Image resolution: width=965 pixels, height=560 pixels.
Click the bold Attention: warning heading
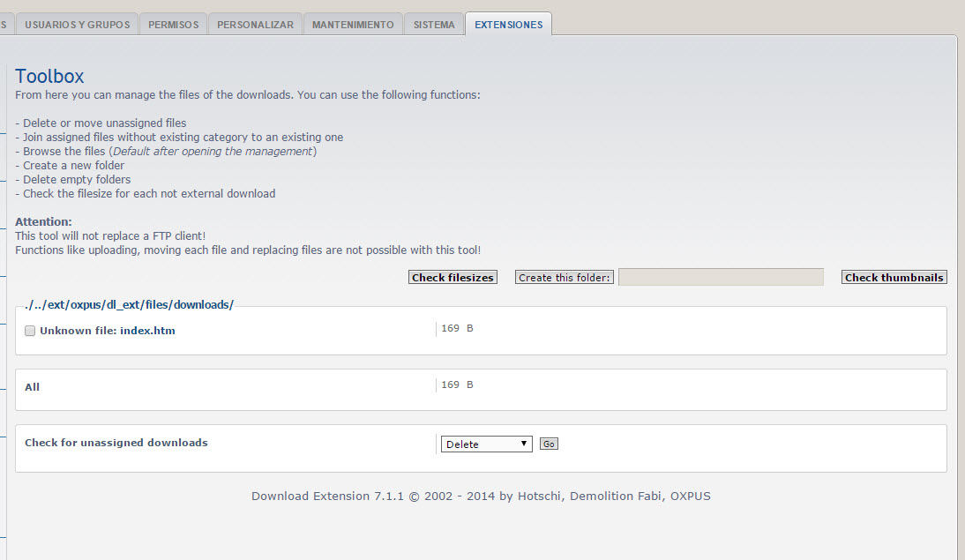pos(43,222)
